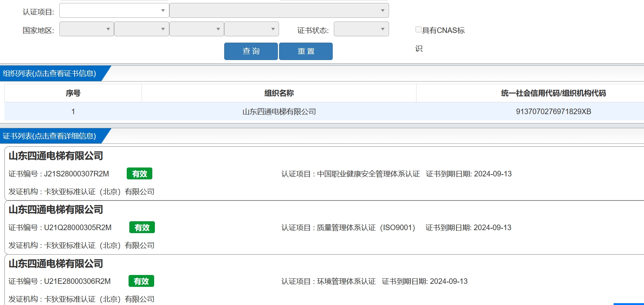Click the 组织名称 column header
This screenshot has width=644, height=305.
tap(279, 93)
